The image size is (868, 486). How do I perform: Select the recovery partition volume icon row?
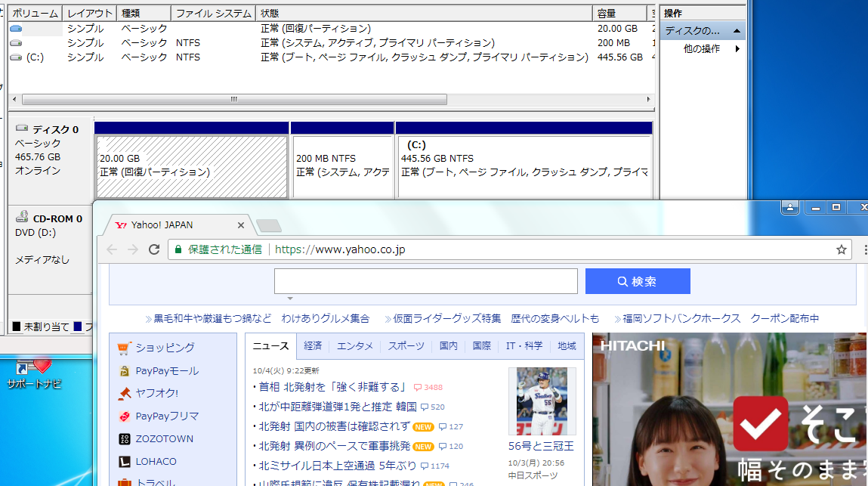16,28
